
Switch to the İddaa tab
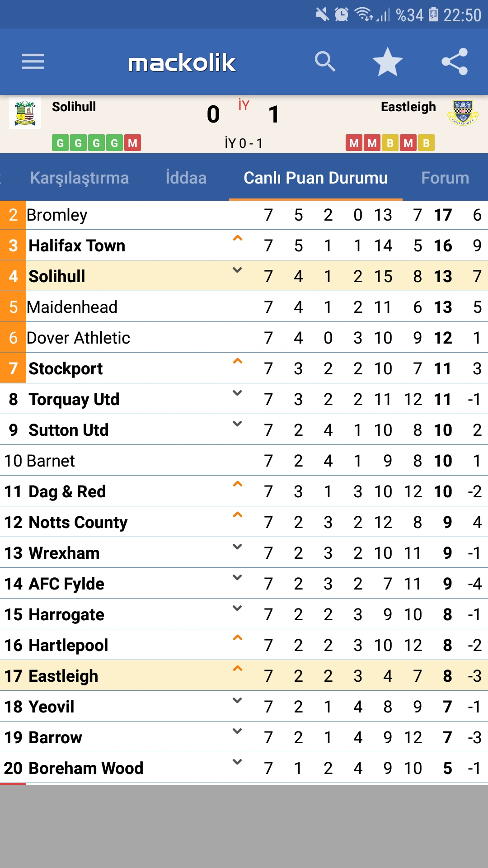[186, 178]
